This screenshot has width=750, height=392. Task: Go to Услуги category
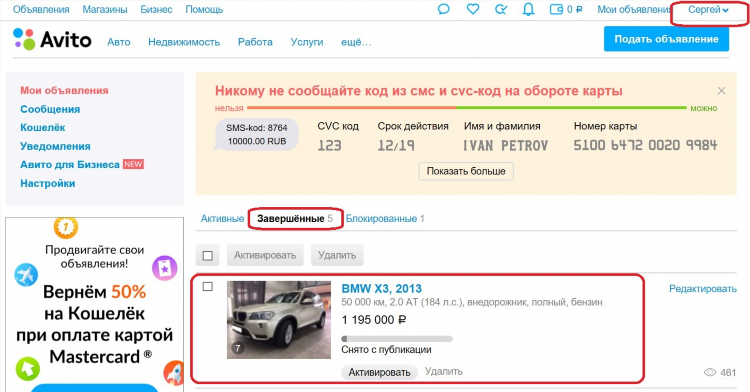click(x=307, y=42)
